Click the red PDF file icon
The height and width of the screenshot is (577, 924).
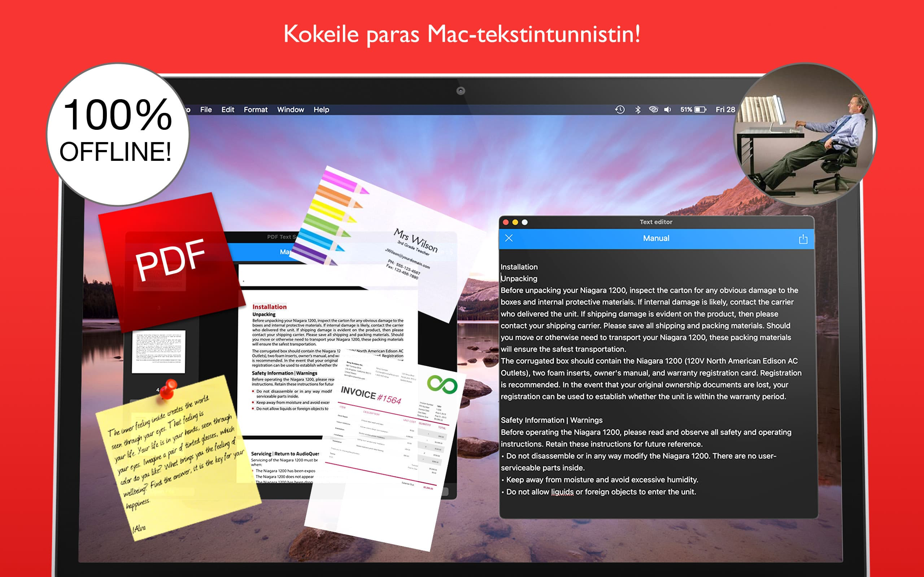click(x=170, y=260)
